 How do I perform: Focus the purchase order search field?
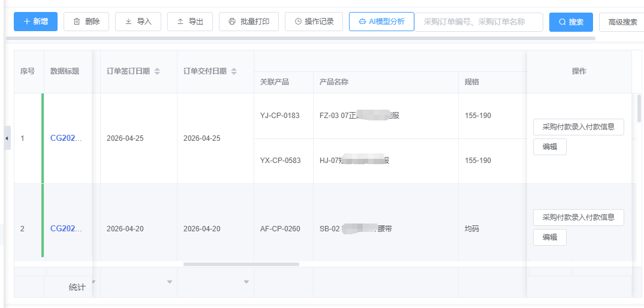[479, 22]
